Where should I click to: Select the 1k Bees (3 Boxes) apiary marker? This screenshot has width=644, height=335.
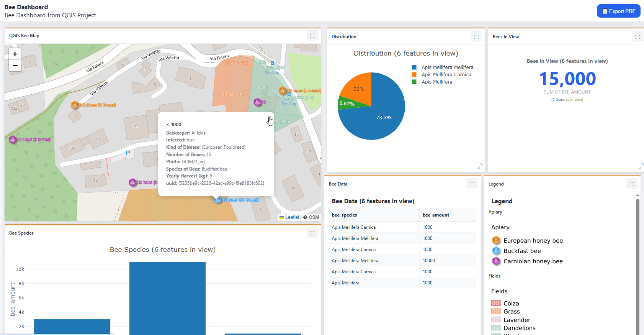pyautogui.click(x=13, y=140)
